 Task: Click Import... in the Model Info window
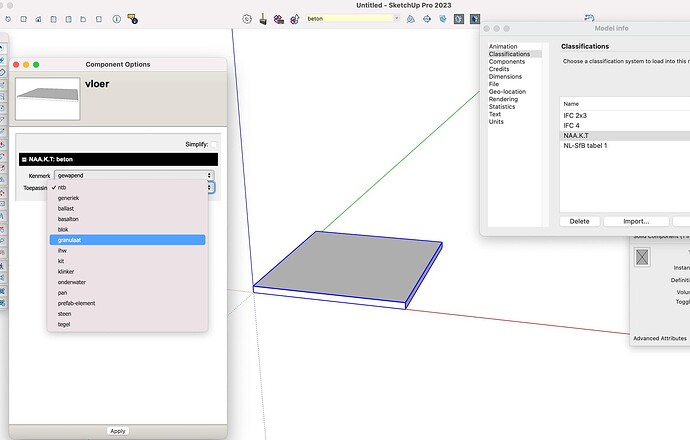click(636, 221)
